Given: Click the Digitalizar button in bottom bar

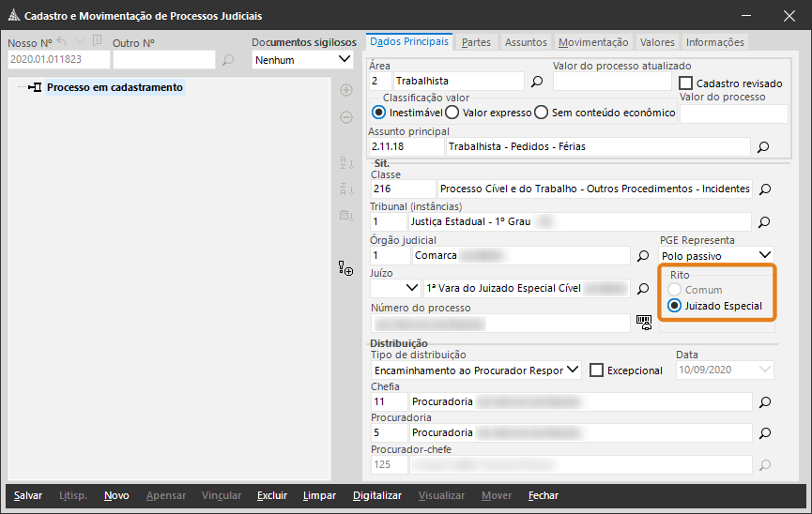Looking at the screenshot, I should tap(376, 495).
